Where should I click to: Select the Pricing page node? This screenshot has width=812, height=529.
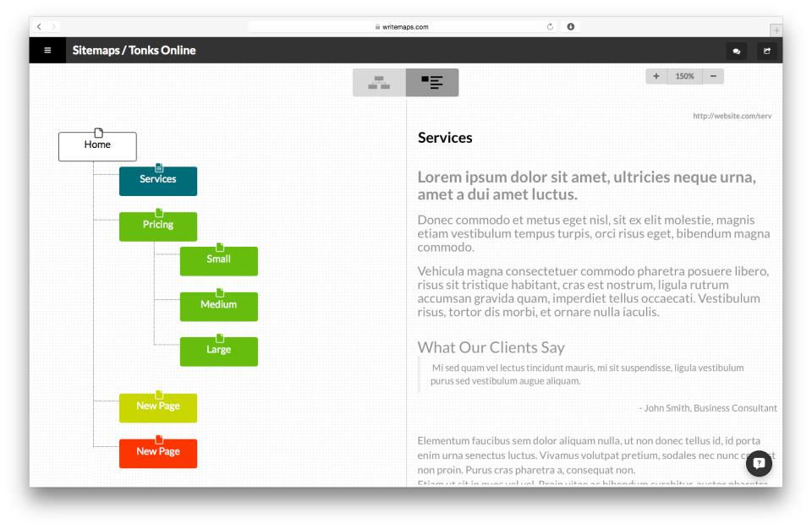click(x=158, y=226)
